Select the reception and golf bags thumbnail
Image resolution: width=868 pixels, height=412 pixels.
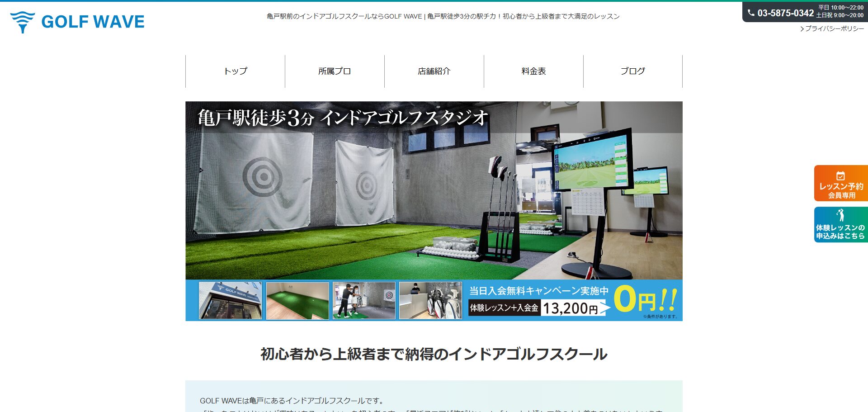(x=430, y=301)
